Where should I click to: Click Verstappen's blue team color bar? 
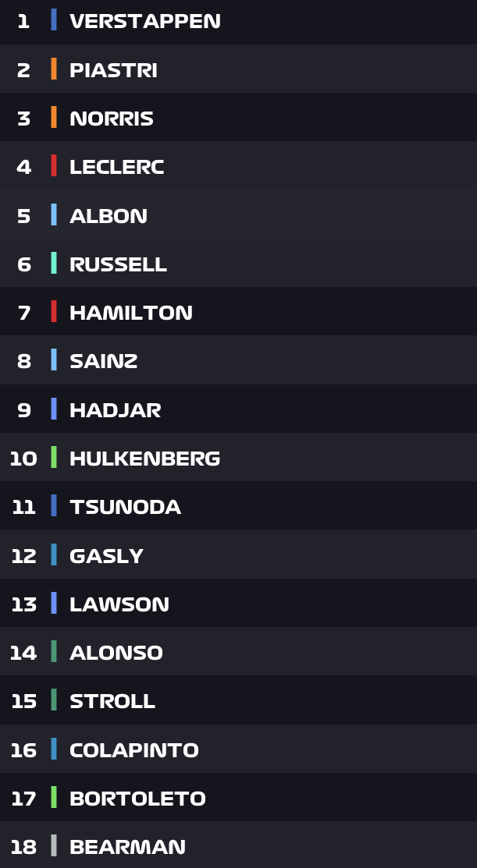(x=54, y=20)
